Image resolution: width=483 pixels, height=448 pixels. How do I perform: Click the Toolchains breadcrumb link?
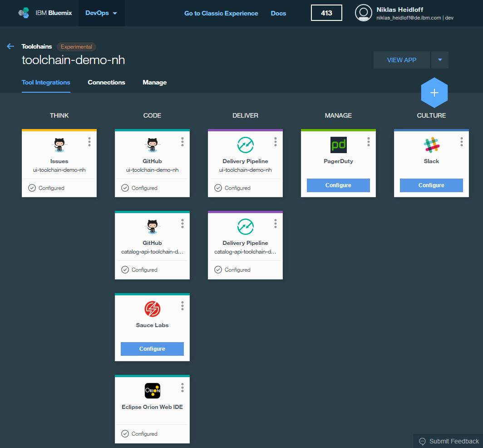coord(37,46)
